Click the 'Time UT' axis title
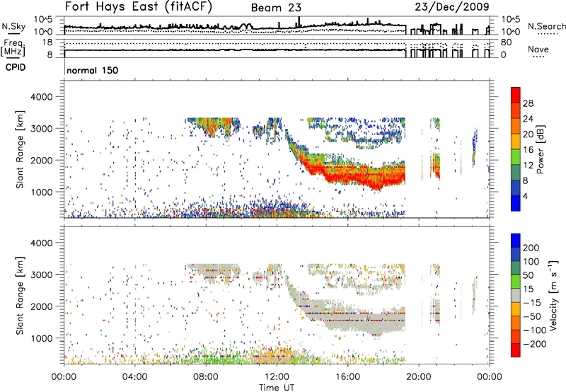The height and width of the screenshot is (392, 566). tap(277, 388)
